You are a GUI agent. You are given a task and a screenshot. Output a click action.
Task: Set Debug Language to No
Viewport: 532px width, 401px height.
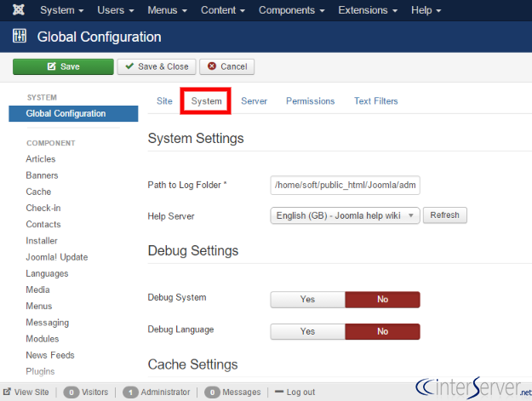coord(383,331)
